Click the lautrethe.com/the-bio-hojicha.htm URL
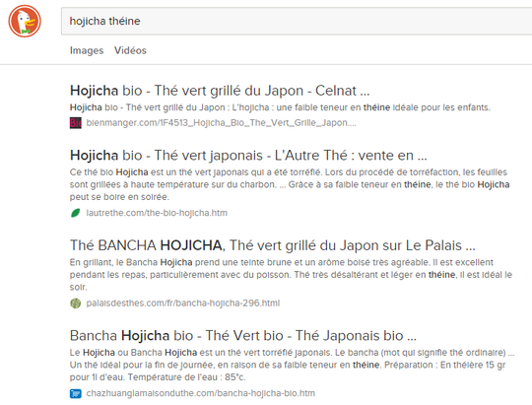The image size is (532, 405). 157,213
